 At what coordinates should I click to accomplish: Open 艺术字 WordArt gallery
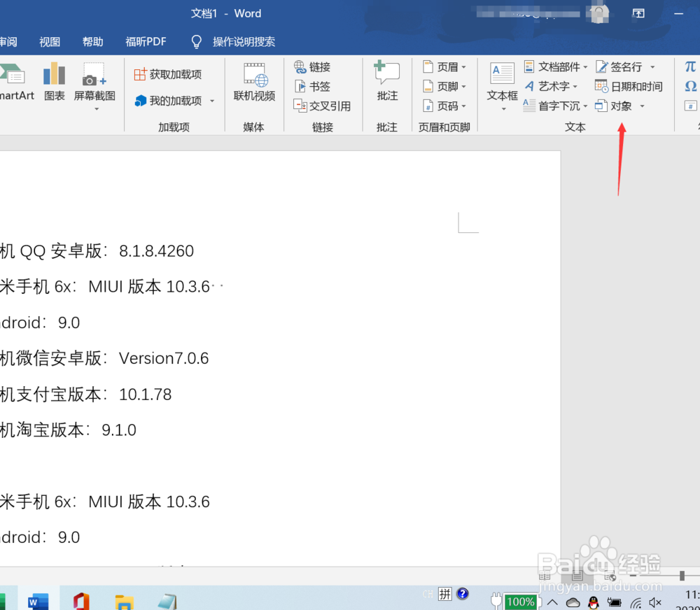[x=551, y=87]
